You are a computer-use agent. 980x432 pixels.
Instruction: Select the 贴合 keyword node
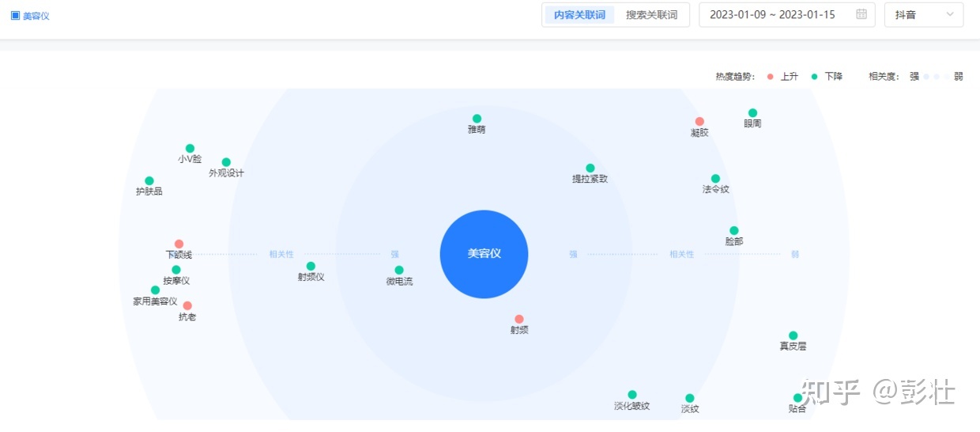[x=797, y=398]
